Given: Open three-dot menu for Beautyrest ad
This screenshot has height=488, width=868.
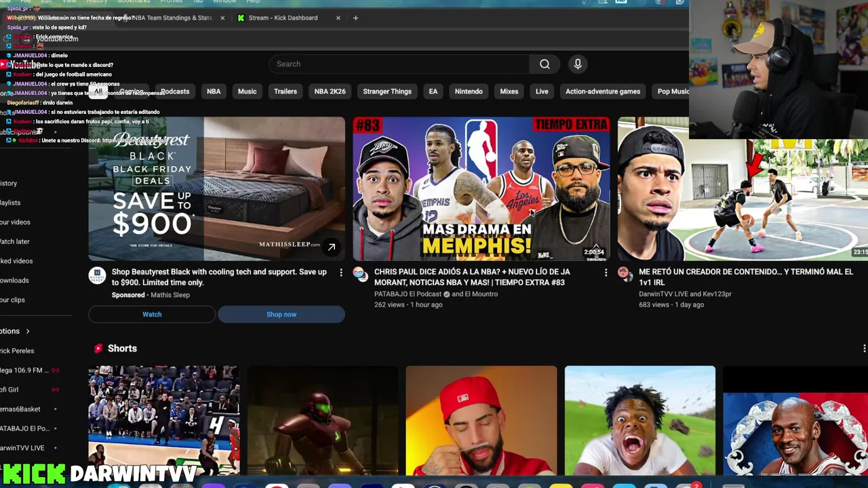Looking at the screenshot, I should coord(341,272).
